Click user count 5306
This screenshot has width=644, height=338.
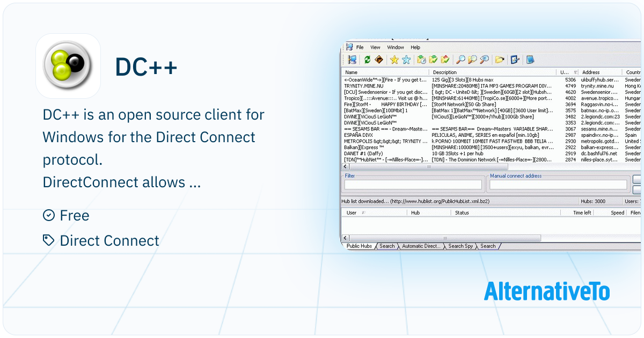pyautogui.click(x=570, y=79)
